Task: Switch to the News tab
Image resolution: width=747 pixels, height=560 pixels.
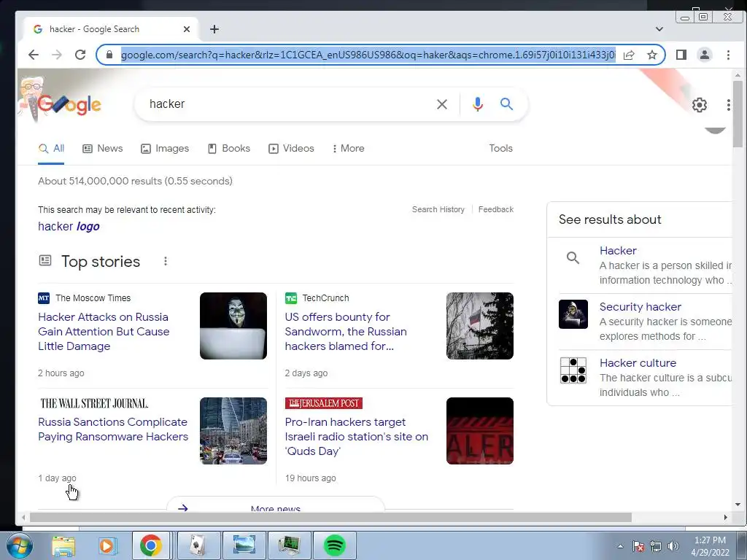Action: (102, 148)
